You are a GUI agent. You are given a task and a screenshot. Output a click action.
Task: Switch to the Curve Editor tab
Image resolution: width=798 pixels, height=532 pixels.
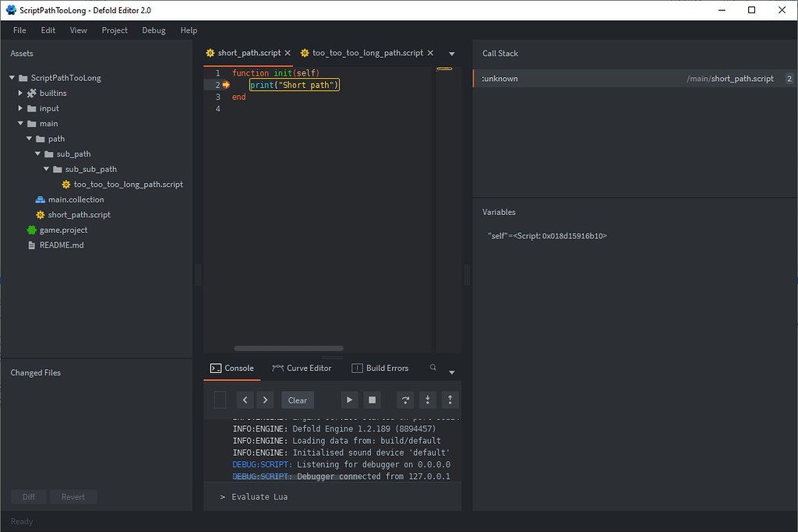point(302,368)
